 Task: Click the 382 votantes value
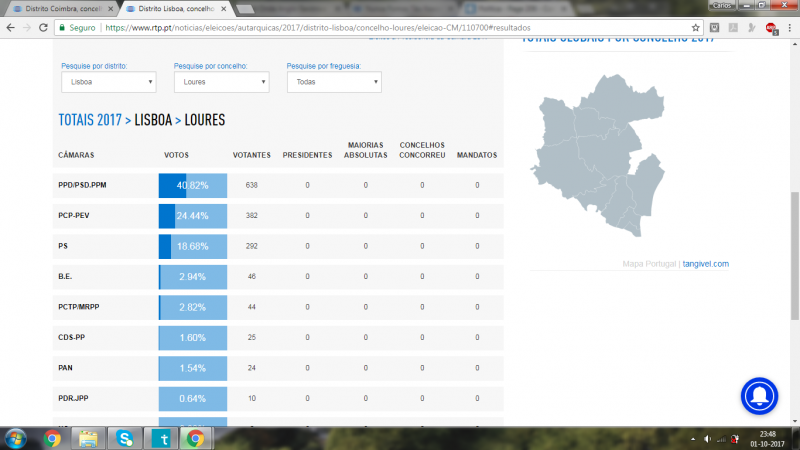(252, 216)
